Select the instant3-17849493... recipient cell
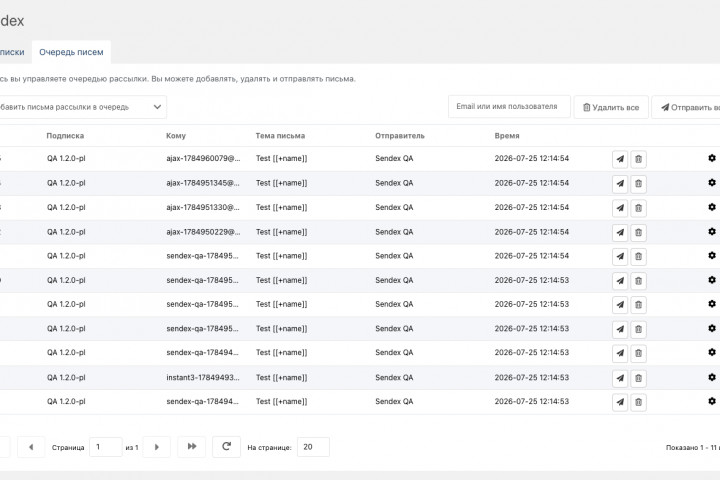720x480 pixels. click(x=202, y=378)
